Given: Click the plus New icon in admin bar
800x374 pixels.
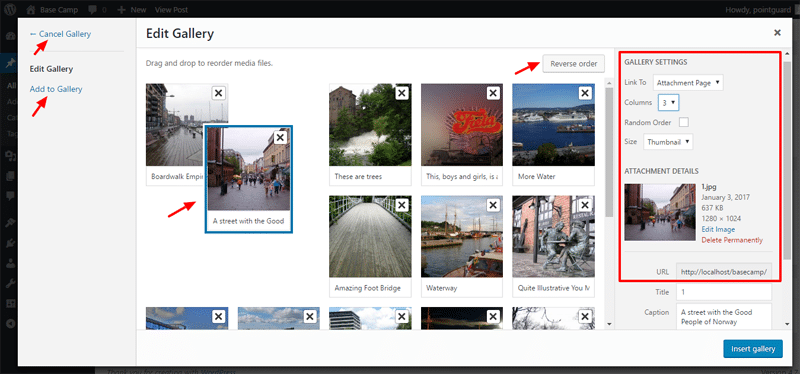Looking at the screenshot, I should click(x=121, y=10).
